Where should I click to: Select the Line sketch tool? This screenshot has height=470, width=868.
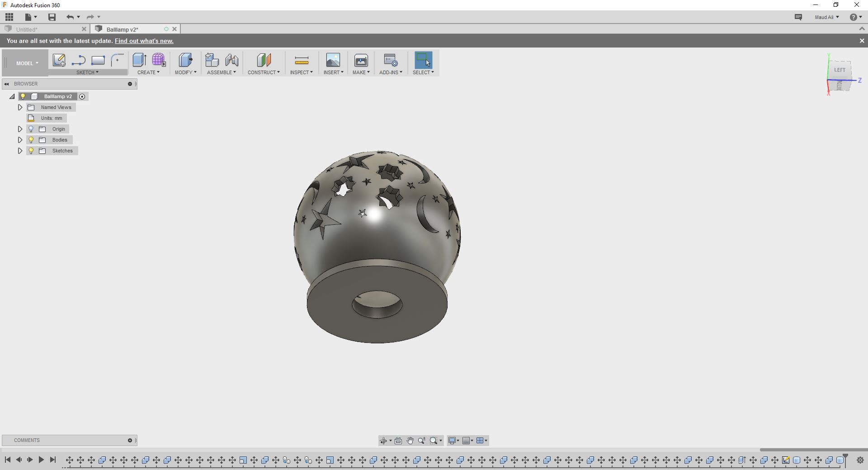pyautogui.click(x=79, y=60)
